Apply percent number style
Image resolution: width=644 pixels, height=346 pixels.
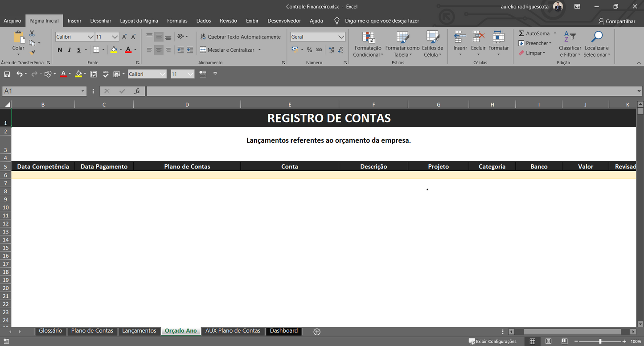pos(309,49)
